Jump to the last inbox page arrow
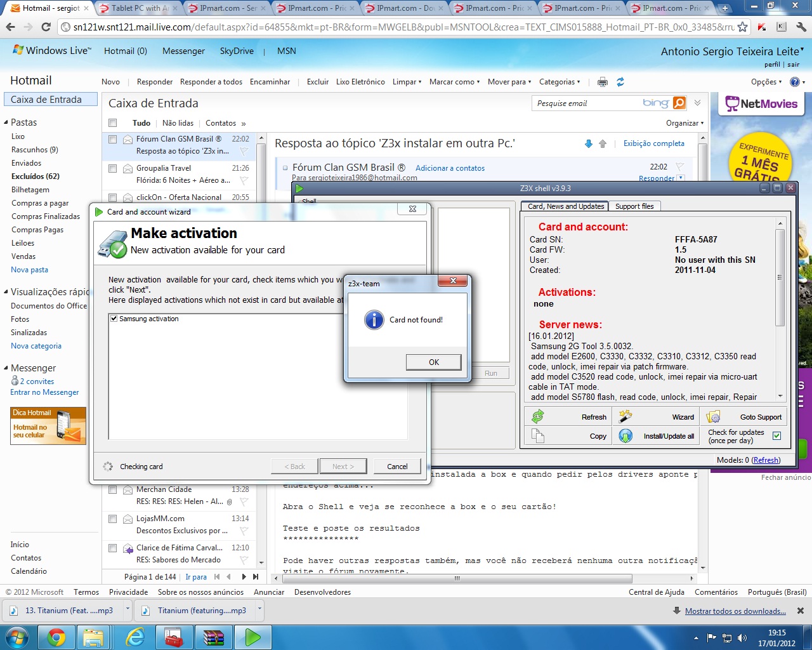Image resolution: width=812 pixels, height=650 pixels. pos(256,577)
